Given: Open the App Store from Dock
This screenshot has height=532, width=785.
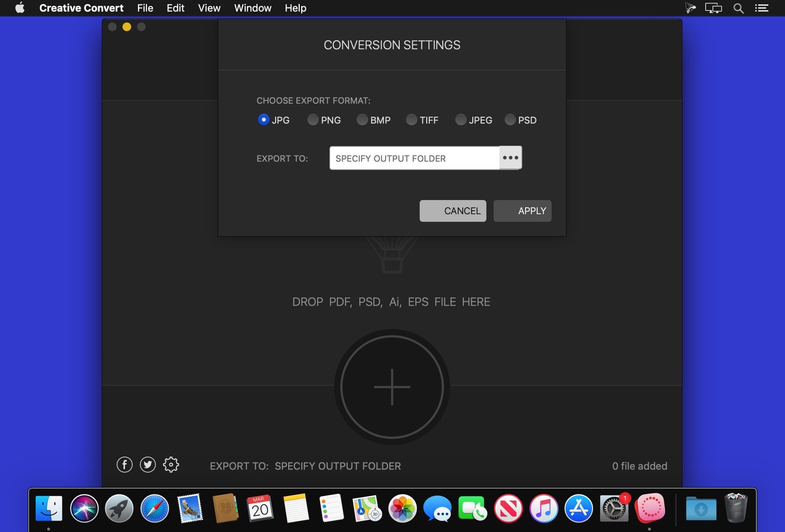Looking at the screenshot, I should (579, 508).
